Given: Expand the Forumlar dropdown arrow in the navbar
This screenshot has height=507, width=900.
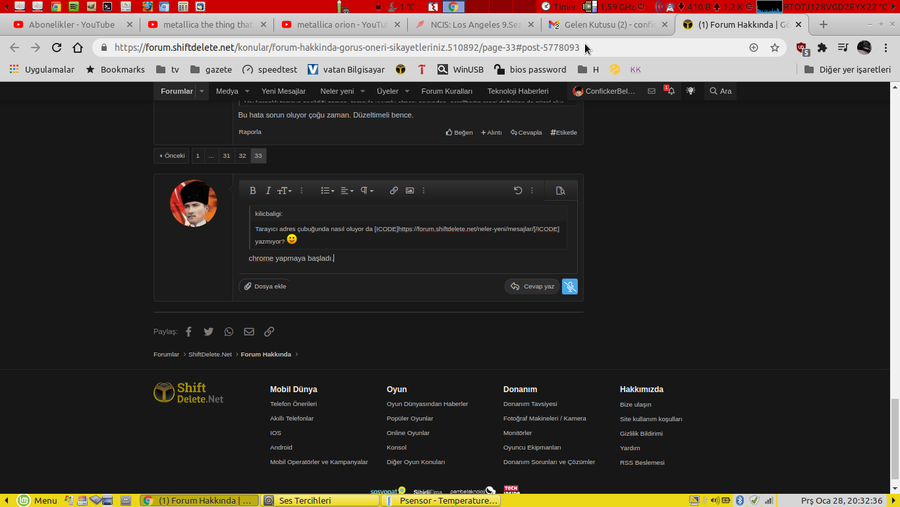Looking at the screenshot, I should click(202, 91).
